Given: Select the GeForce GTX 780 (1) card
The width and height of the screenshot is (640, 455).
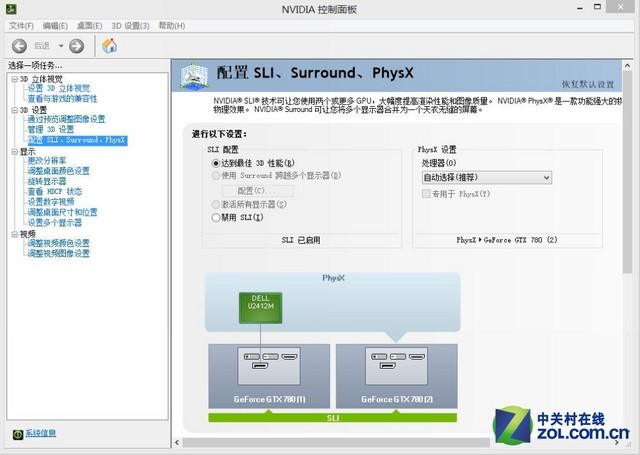Looking at the screenshot, I should coord(269,376).
